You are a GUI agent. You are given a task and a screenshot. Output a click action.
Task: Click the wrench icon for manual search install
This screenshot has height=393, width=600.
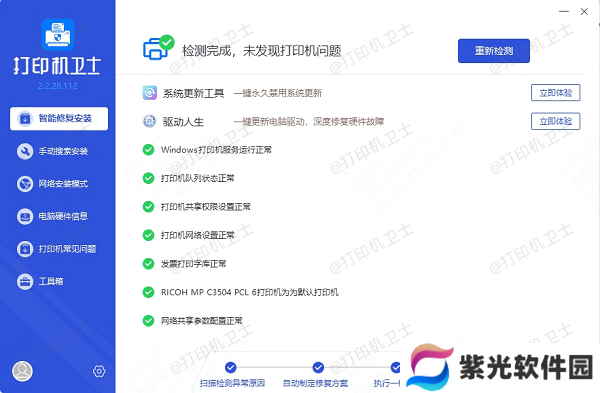tap(25, 152)
